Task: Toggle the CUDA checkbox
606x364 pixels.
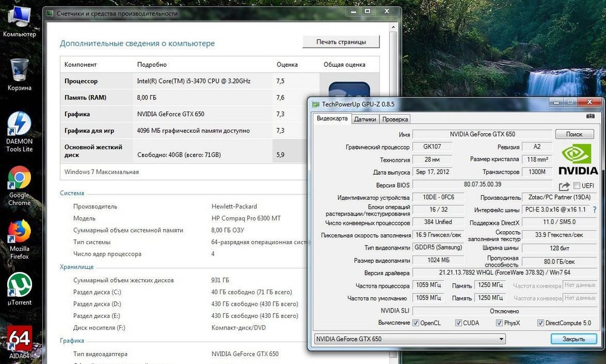Action: click(x=458, y=323)
